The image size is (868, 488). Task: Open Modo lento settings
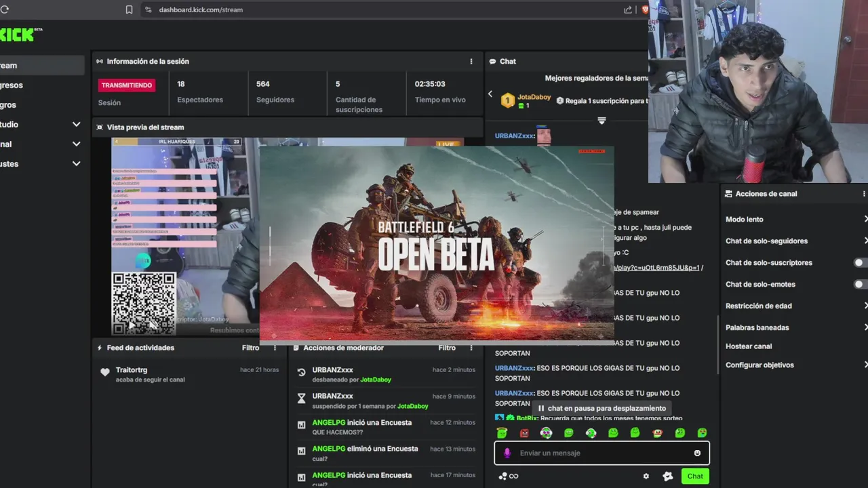796,220
